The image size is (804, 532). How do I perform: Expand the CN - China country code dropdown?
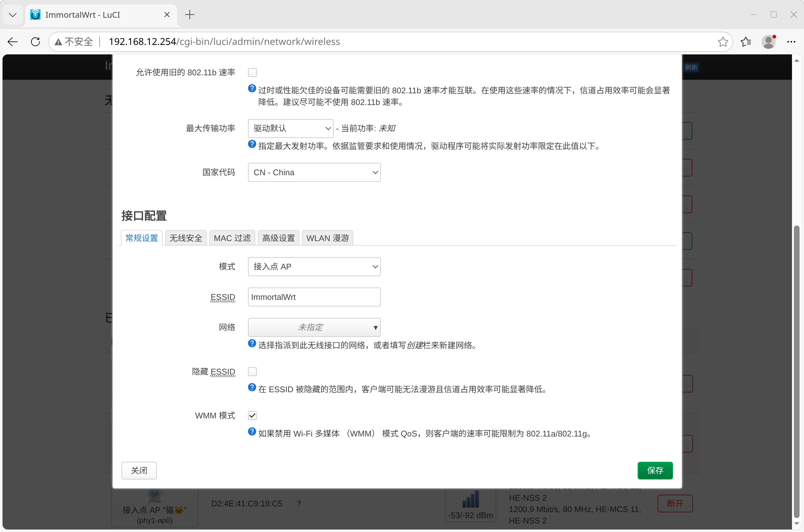[x=314, y=172]
